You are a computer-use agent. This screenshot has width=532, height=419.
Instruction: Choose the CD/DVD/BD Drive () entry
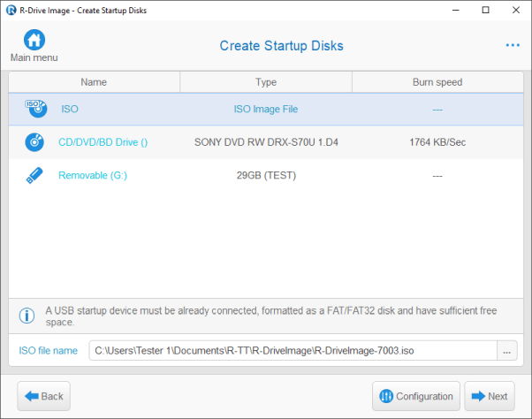103,142
